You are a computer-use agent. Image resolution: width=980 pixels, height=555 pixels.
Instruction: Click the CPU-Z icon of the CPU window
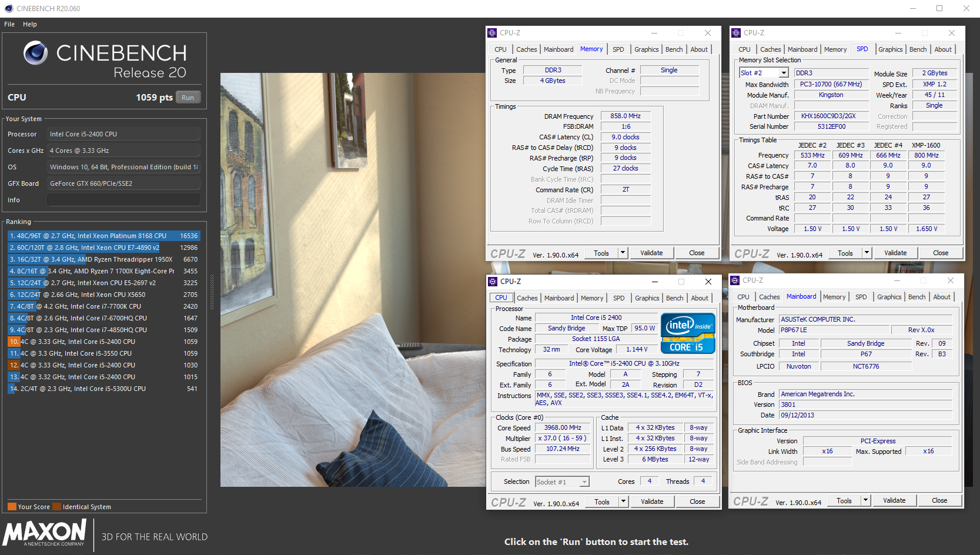coord(493,282)
